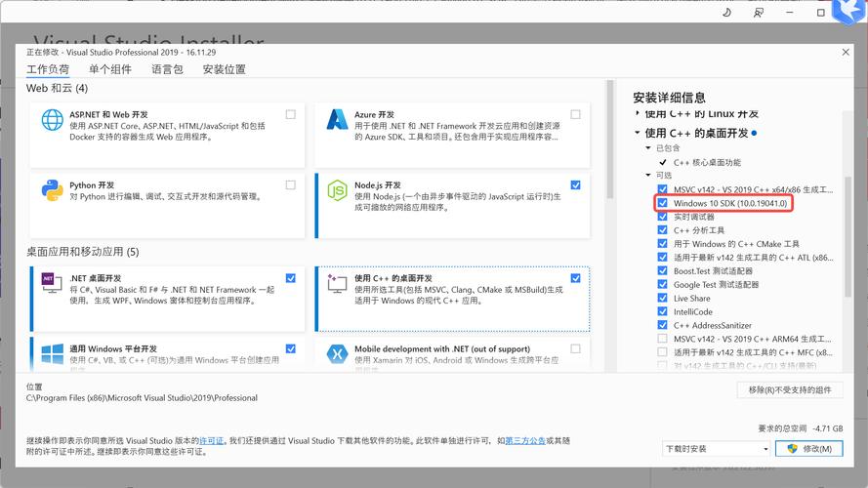Check MSVC v142 ARM64 build tools
This screenshot has height=488, width=868.
click(x=662, y=339)
